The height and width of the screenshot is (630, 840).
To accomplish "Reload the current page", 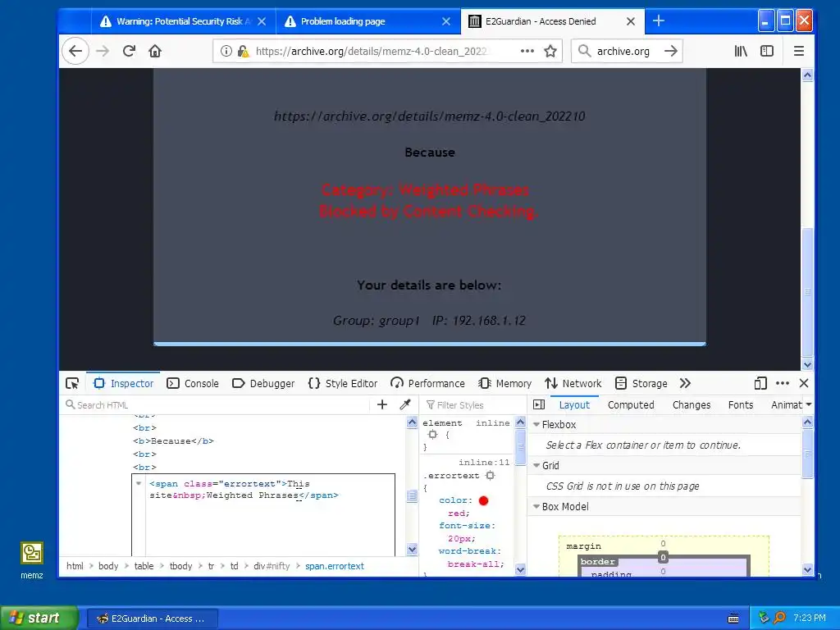I will pos(129,52).
